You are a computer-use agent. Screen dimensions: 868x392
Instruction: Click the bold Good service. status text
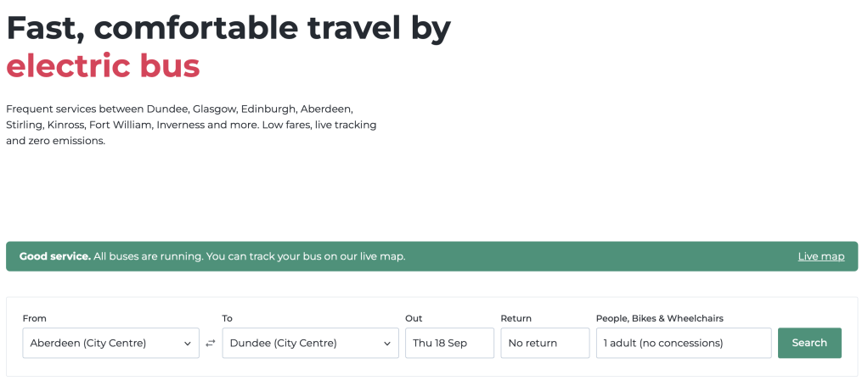click(x=55, y=256)
